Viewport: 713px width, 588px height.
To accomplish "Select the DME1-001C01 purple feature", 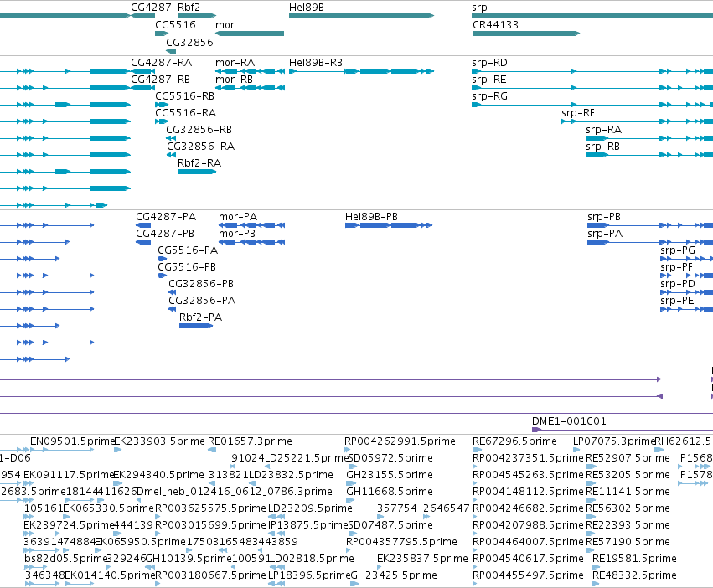I will [x=623, y=430].
